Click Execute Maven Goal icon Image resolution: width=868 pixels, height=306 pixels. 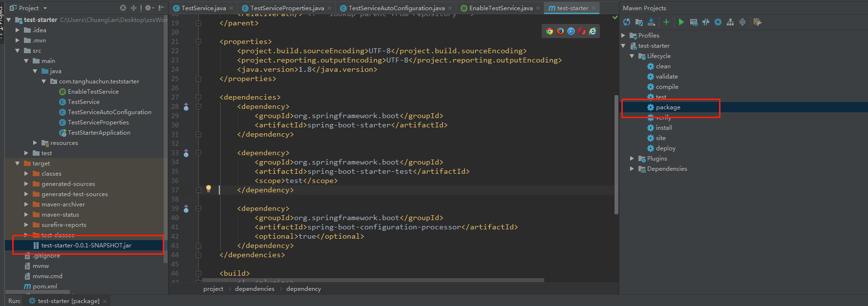pyautogui.click(x=694, y=22)
